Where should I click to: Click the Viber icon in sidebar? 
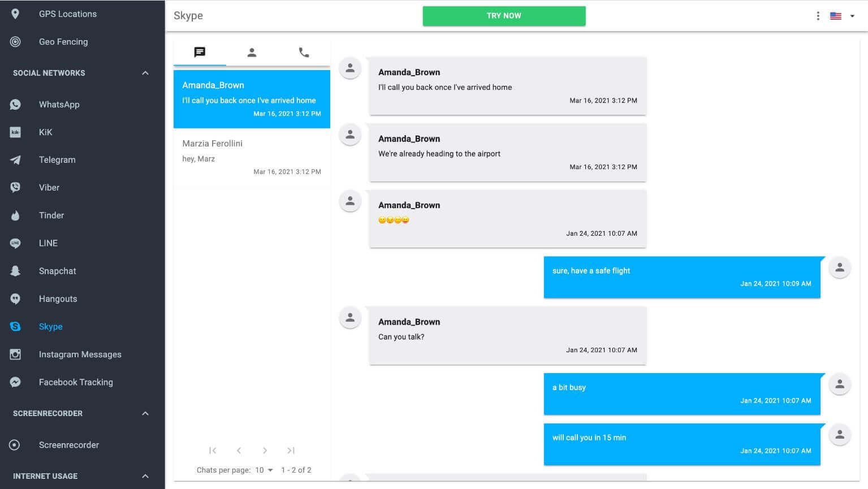(x=15, y=188)
